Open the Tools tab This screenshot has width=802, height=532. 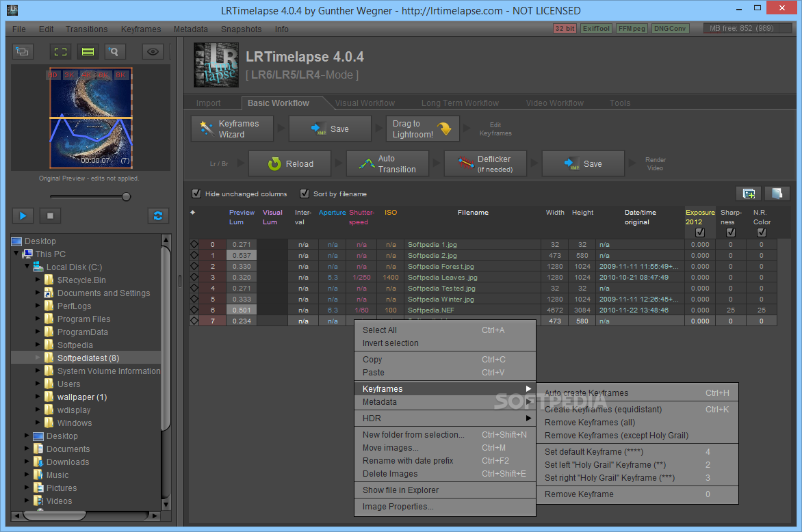click(620, 103)
